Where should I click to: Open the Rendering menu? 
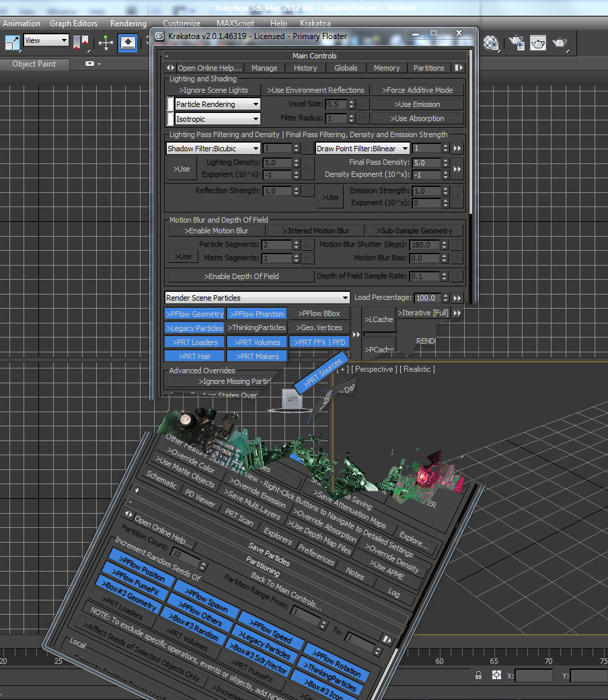coord(128,24)
